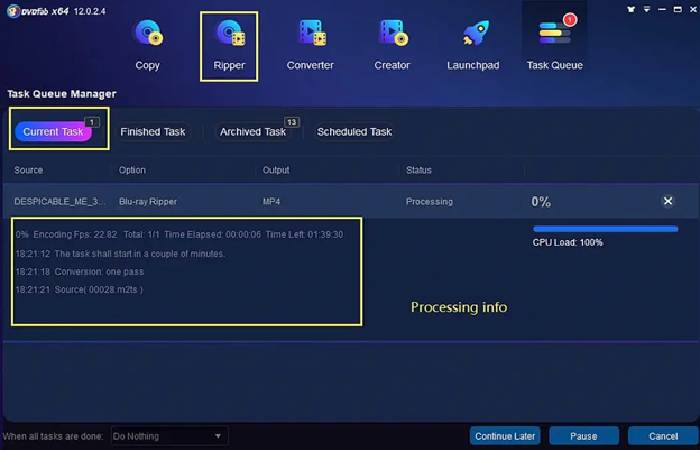
Task: Click the Source column header
Action: 29,170
